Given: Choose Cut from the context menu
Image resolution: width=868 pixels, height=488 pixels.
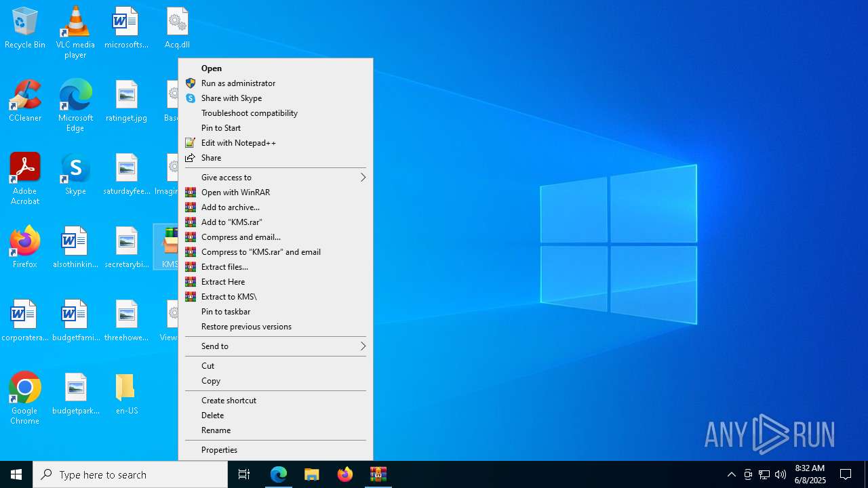Looking at the screenshot, I should 275,366.
